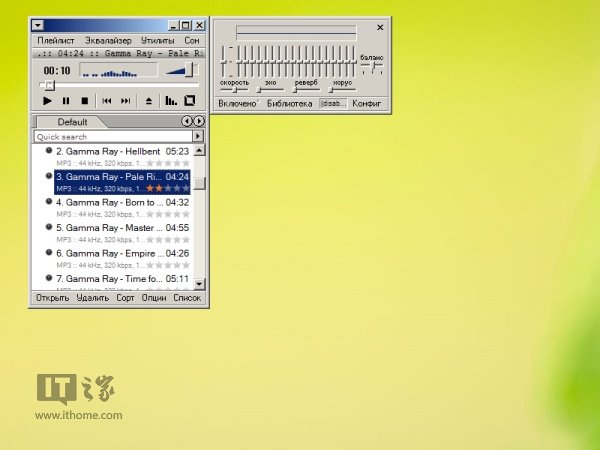600x450 pixels.
Task: Click the Удалить button below the playlist
Action: tap(92, 298)
